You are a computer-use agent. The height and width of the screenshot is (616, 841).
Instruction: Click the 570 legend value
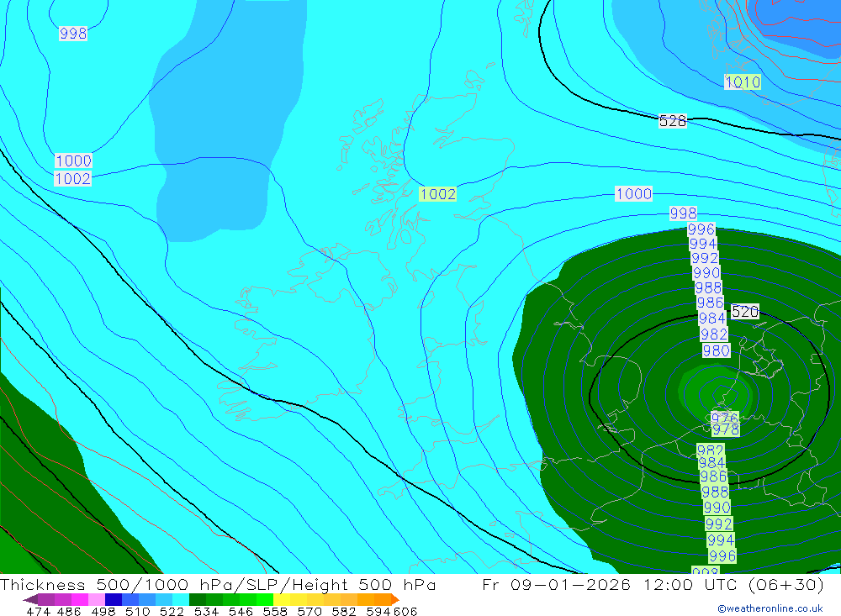(x=309, y=611)
